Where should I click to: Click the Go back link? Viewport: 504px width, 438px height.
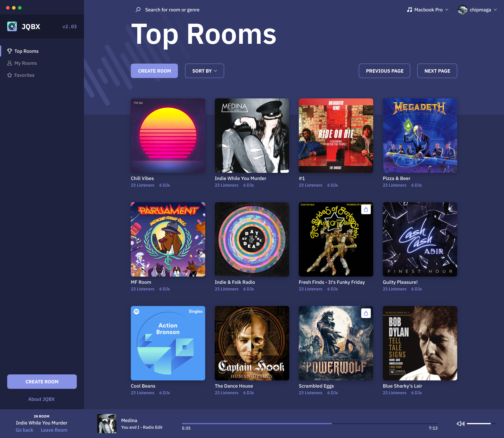coord(24,430)
